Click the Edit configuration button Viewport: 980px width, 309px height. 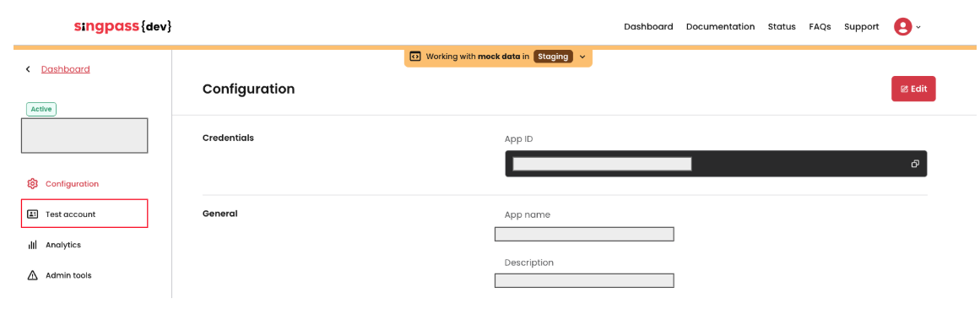913,89
